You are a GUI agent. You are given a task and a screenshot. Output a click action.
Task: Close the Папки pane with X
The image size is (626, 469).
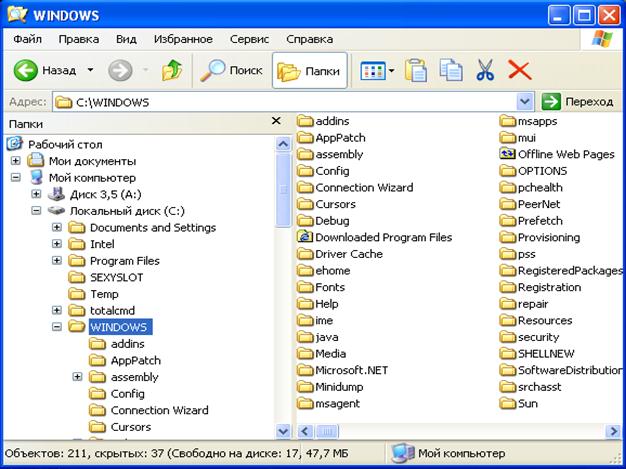click(x=276, y=121)
